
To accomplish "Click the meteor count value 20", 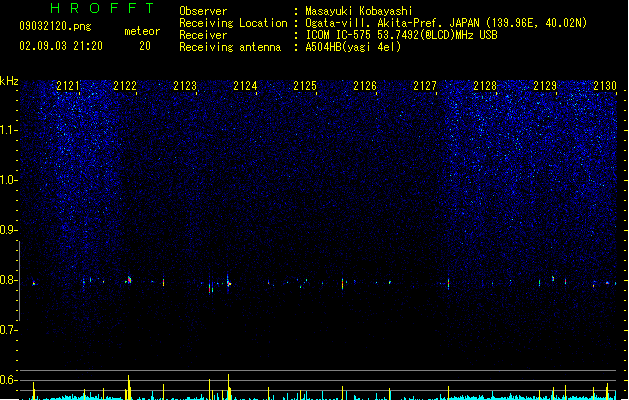I will click(145, 46).
